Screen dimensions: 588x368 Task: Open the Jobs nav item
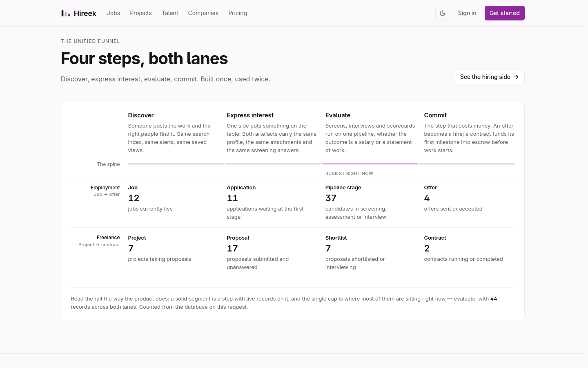[114, 13]
